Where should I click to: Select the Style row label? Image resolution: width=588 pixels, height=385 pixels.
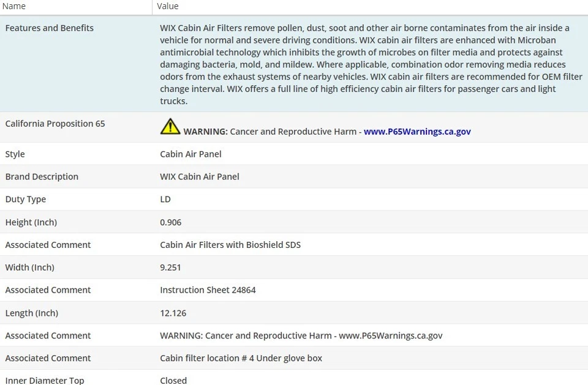15,154
